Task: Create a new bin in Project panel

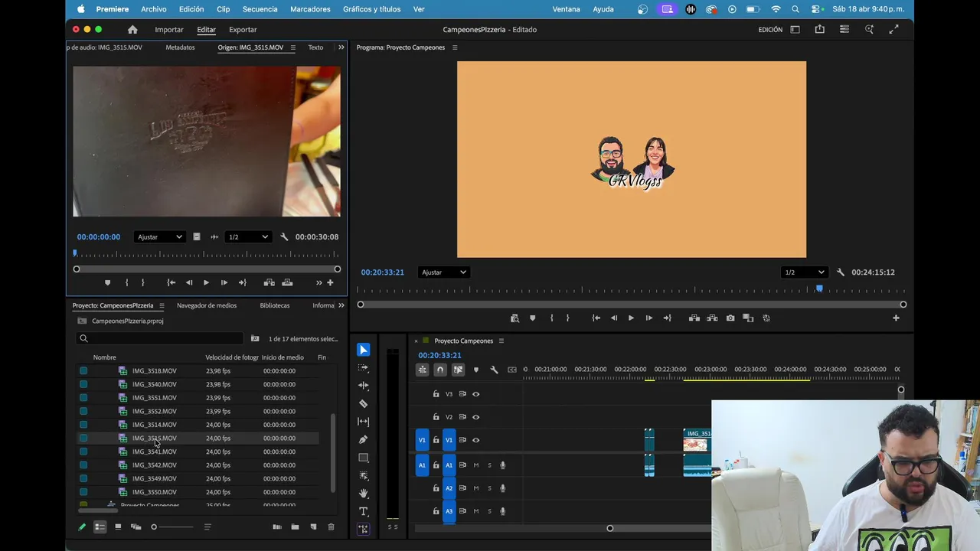Action: click(295, 527)
